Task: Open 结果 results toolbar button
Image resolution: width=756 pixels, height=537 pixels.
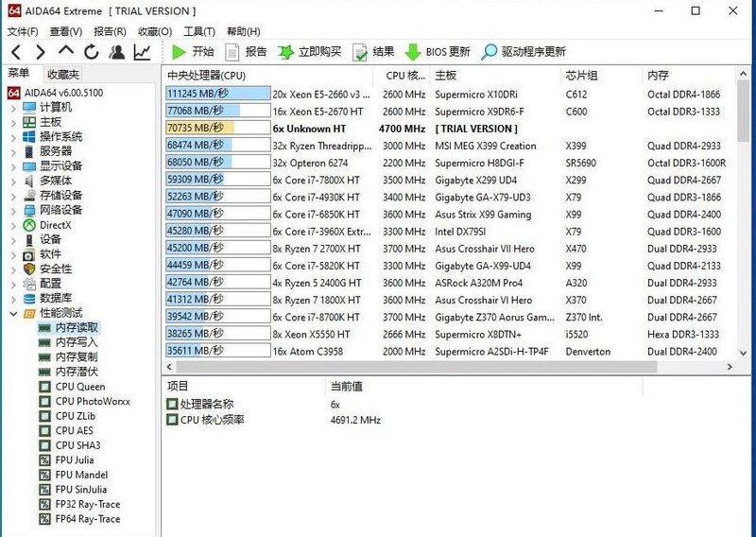Action: [373, 52]
